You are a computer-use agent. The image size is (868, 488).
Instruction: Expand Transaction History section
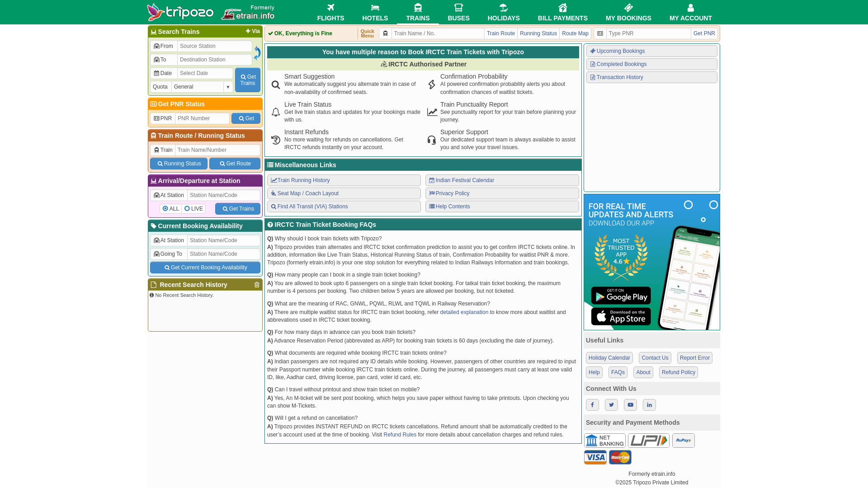pos(651,77)
